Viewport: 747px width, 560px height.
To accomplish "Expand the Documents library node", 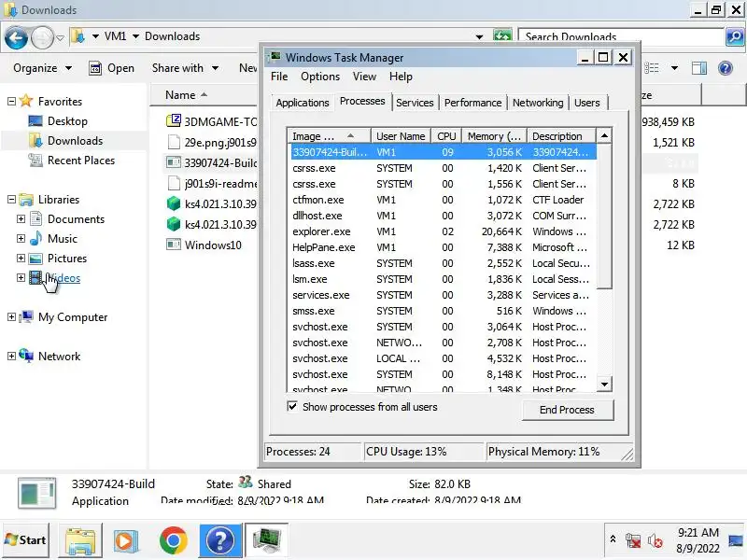I will click(21, 218).
